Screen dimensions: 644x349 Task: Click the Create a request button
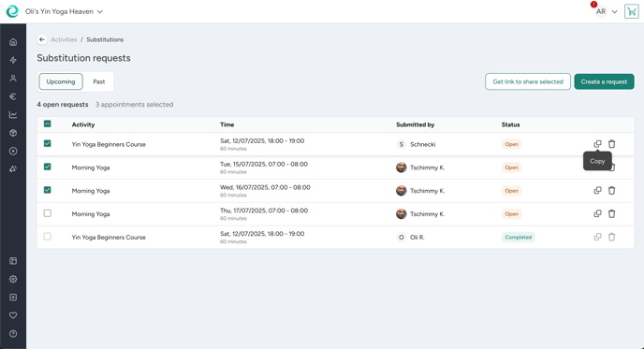tap(604, 81)
